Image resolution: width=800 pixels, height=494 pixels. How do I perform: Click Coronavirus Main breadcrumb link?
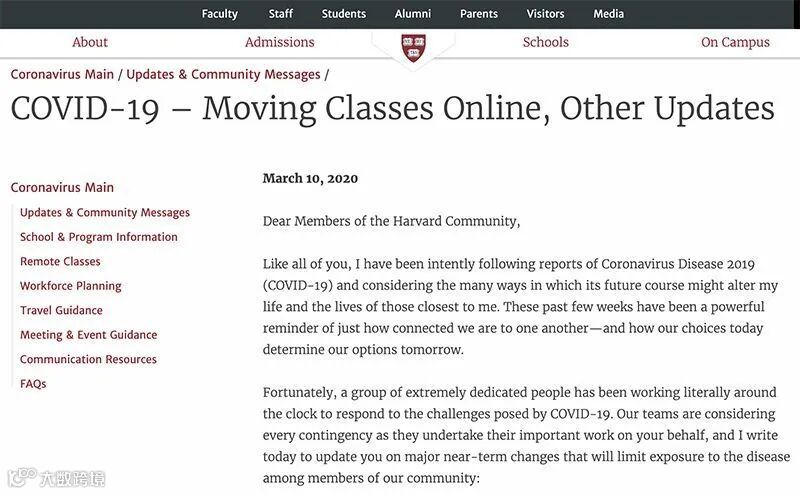[x=62, y=74]
